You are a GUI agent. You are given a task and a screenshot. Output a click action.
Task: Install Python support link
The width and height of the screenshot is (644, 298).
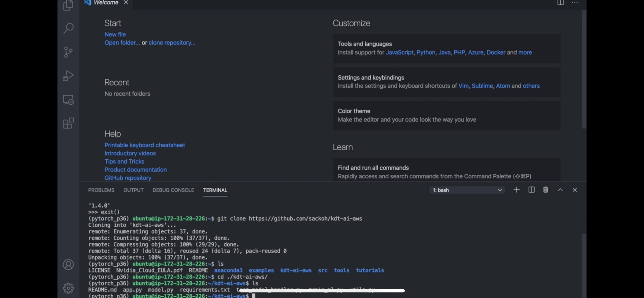[426, 52]
